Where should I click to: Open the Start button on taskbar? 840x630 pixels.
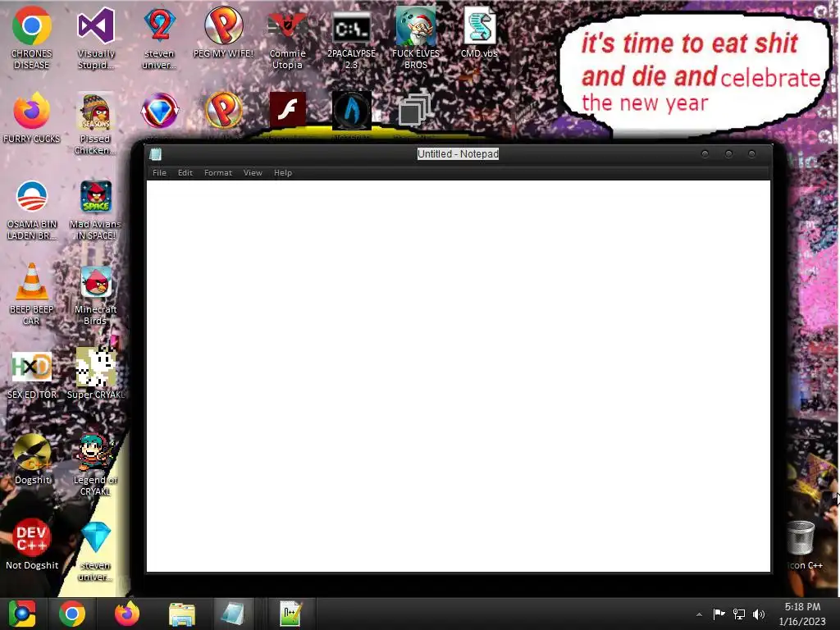pyautogui.click(x=22, y=614)
